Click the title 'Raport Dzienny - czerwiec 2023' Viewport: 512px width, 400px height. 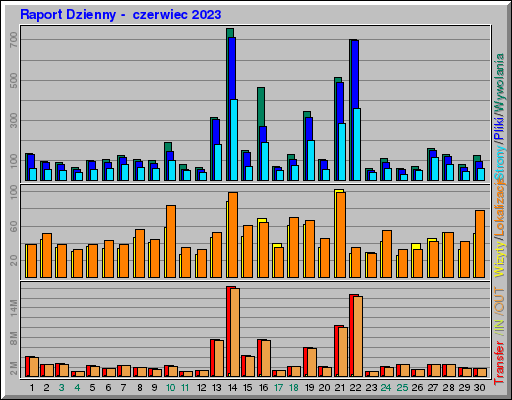point(121,15)
